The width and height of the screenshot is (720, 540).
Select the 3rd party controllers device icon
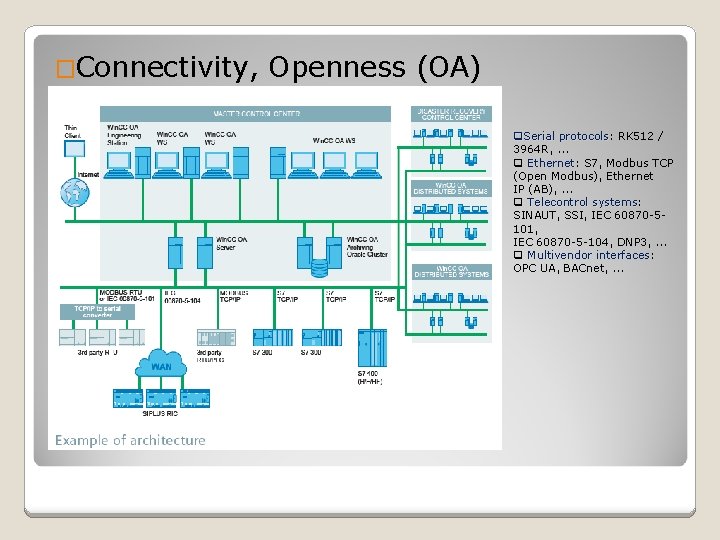[216, 338]
